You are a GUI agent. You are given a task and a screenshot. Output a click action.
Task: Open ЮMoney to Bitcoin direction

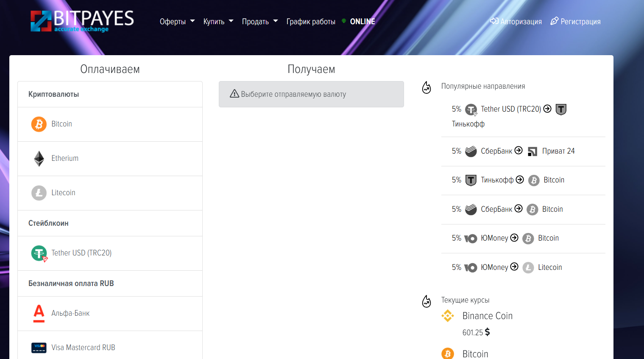coord(523,238)
